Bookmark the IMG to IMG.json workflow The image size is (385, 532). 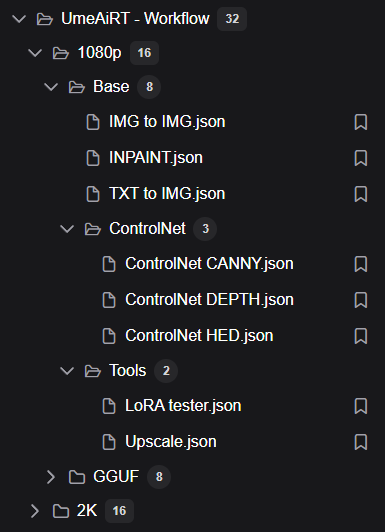(361, 122)
